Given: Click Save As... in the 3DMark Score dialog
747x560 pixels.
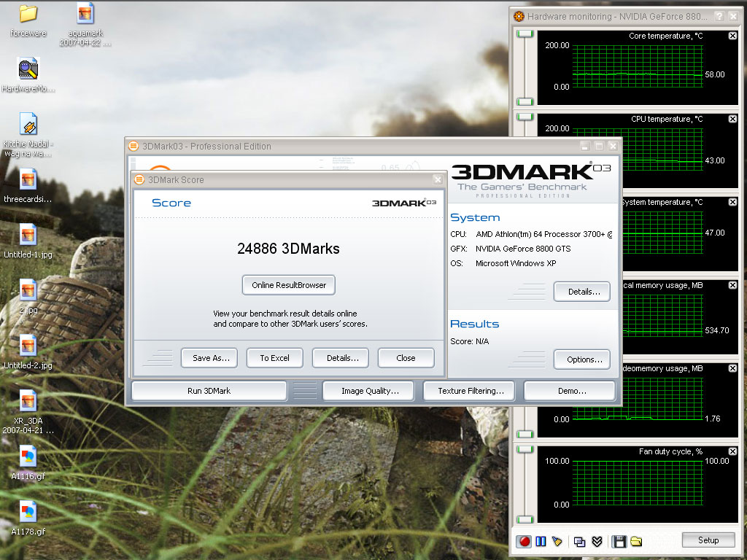Looking at the screenshot, I should [x=211, y=358].
